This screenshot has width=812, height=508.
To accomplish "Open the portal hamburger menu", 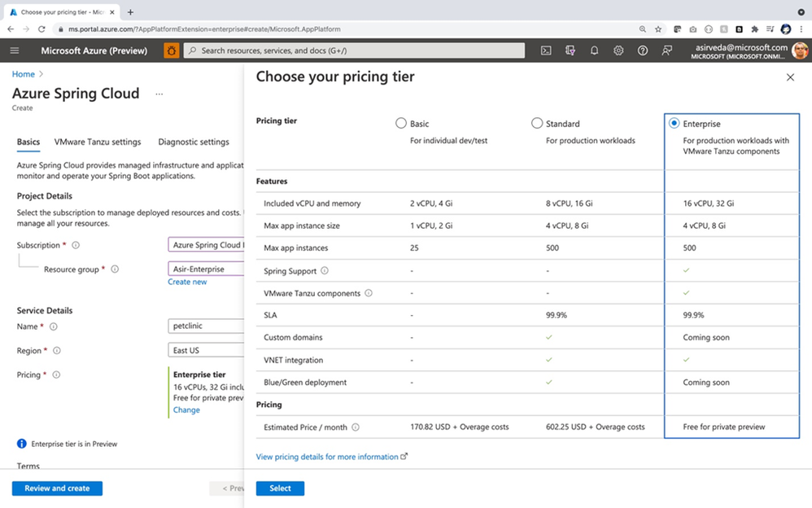I will (x=15, y=50).
